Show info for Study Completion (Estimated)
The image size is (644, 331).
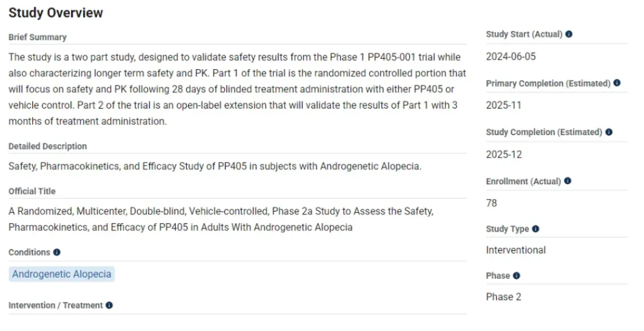pyautogui.click(x=609, y=132)
